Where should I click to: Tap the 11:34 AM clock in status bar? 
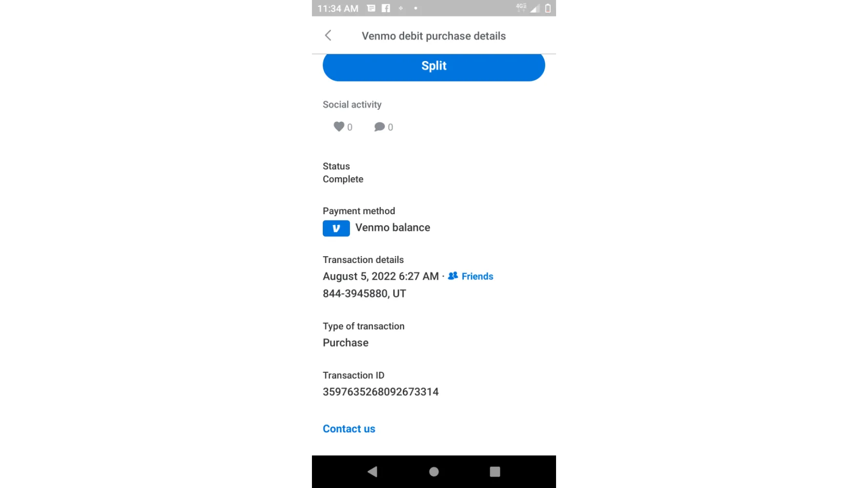pos(338,8)
